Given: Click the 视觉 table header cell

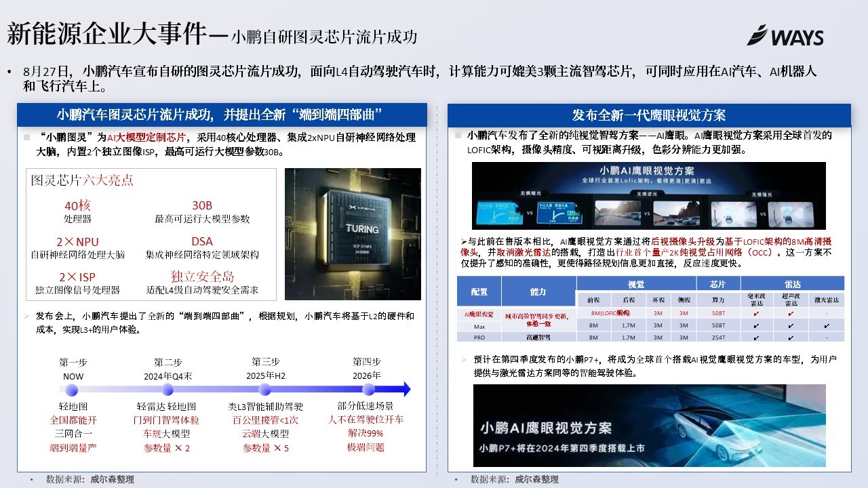Looking at the screenshot, I should [x=635, y=284].
